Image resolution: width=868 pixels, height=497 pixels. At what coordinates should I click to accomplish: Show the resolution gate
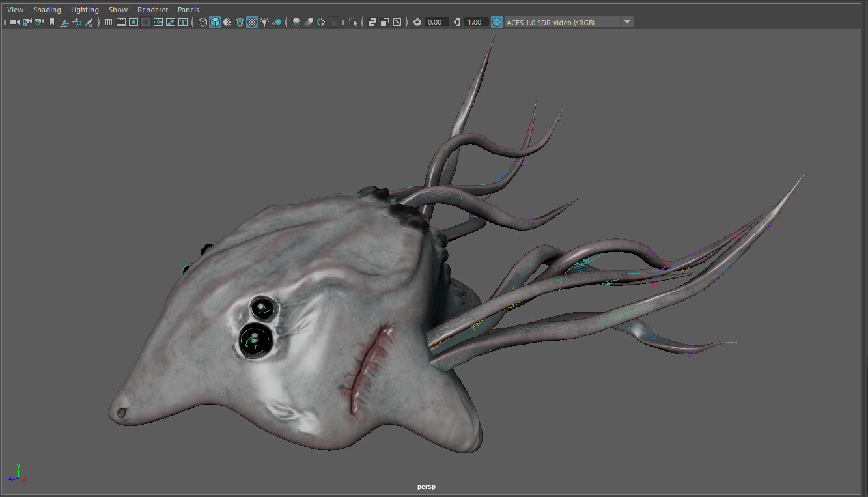coord(133,21)
